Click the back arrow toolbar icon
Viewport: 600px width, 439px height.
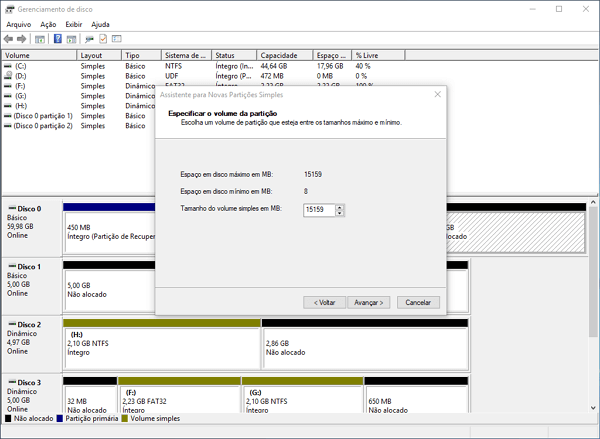[x=9, y=38]
